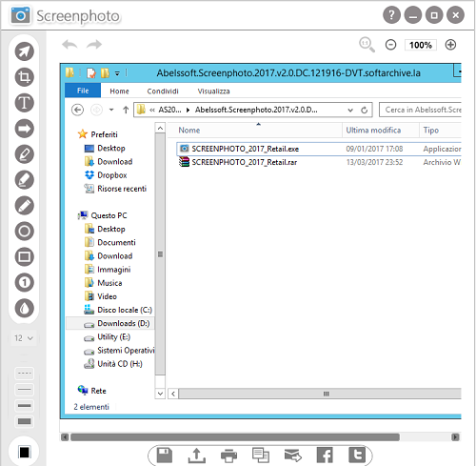Select the numbered step marker tool
Image resolution: width=476 pixels, height=466 pixels.
(25, 282)
